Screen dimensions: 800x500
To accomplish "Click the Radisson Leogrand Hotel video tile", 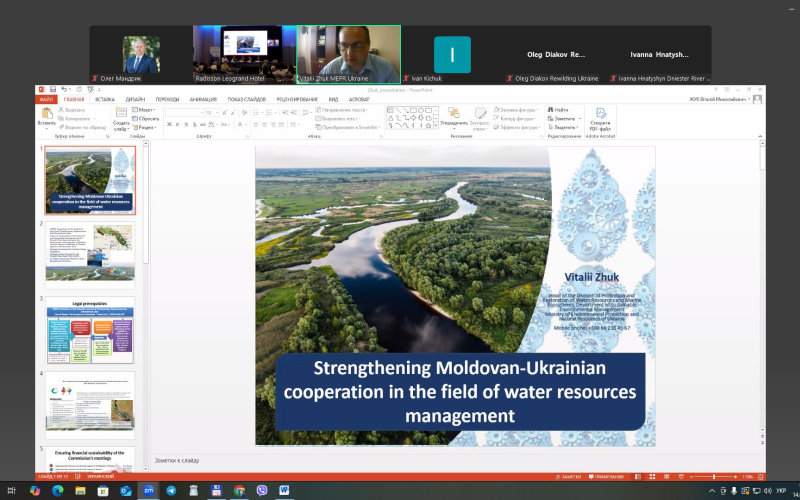I will (x=244, y=54).
